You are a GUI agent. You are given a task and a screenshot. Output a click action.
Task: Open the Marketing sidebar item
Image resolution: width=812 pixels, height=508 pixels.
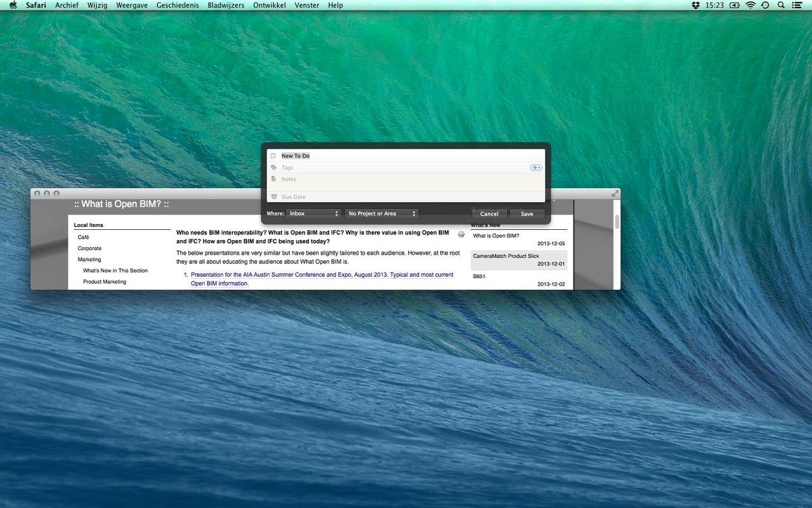(89, 259)
